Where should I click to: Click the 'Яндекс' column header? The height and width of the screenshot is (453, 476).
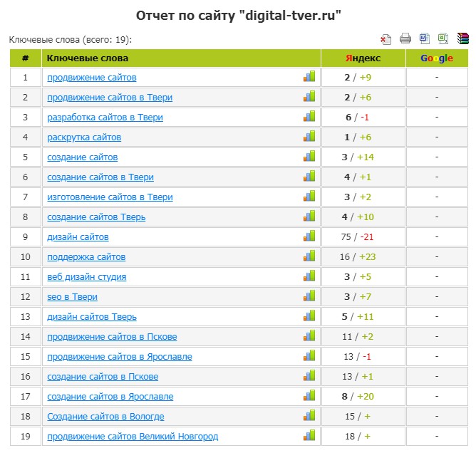(363, 58)
